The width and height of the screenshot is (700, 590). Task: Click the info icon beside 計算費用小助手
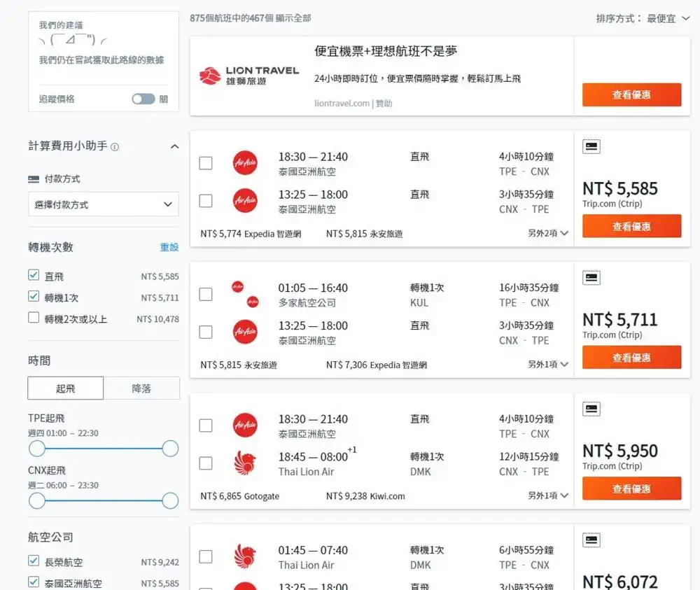tap(115, 147)
